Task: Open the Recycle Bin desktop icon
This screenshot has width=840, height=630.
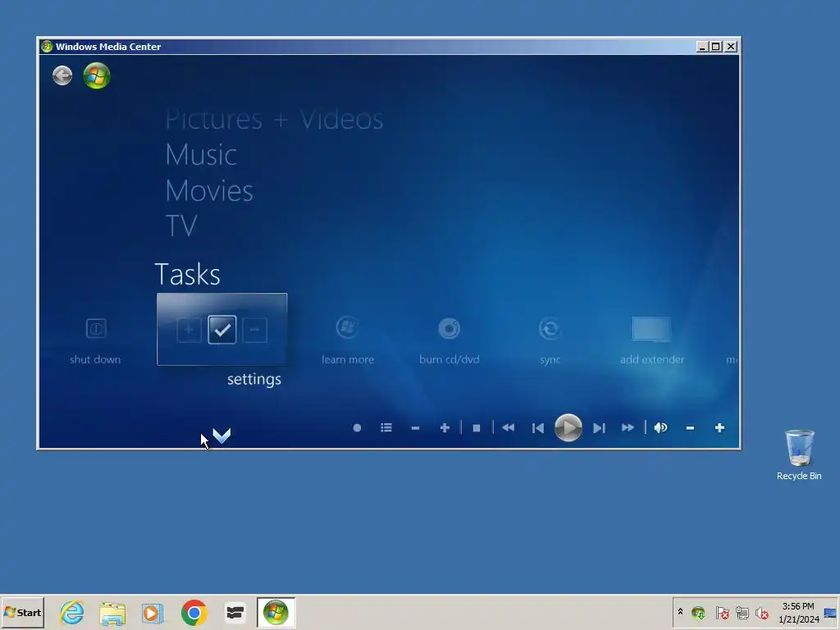Action: pyautogui.click(x=799, y=454)
